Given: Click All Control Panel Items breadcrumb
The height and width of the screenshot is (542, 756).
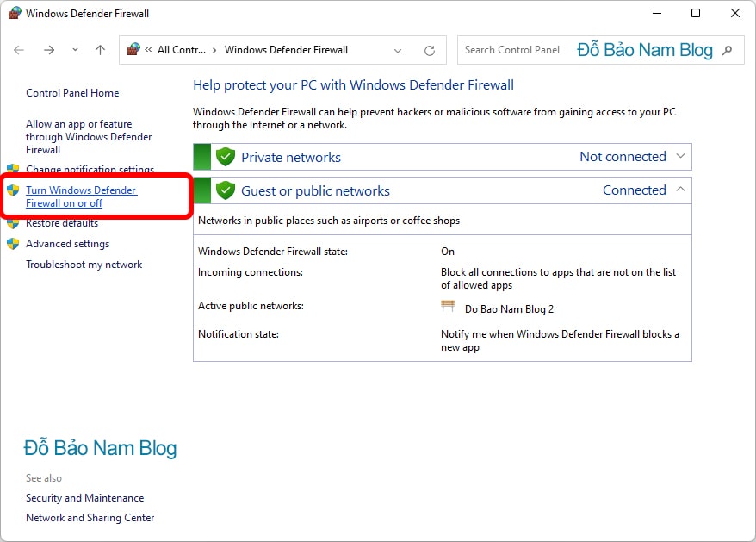Looking at the screenshot, I should (182, 50).
